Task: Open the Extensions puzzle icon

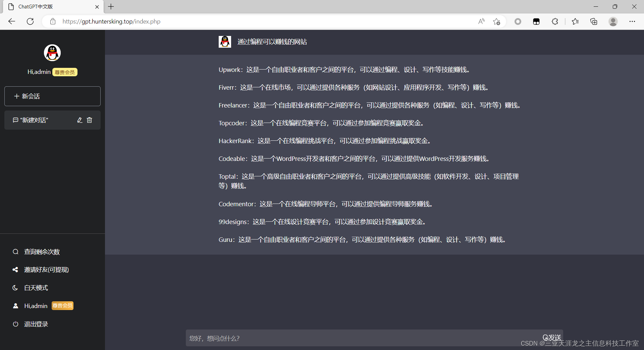Action: pyautogui.click(x=555, y=21)
